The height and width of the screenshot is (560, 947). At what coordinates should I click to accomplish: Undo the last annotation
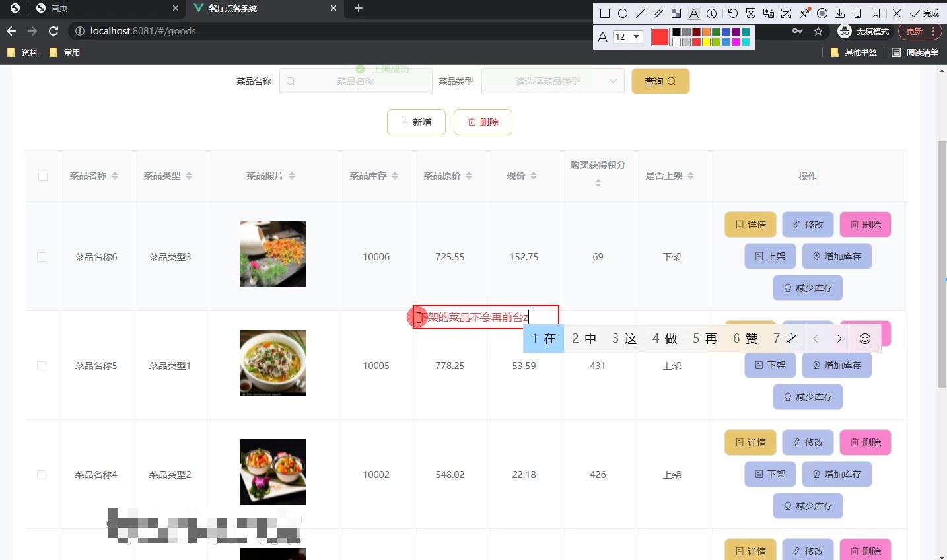pos(733,13)
